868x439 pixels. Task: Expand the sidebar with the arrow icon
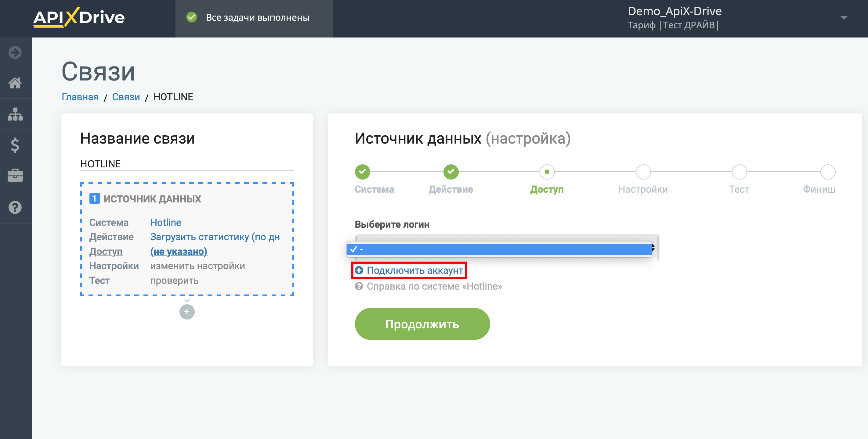click(15, 52)
